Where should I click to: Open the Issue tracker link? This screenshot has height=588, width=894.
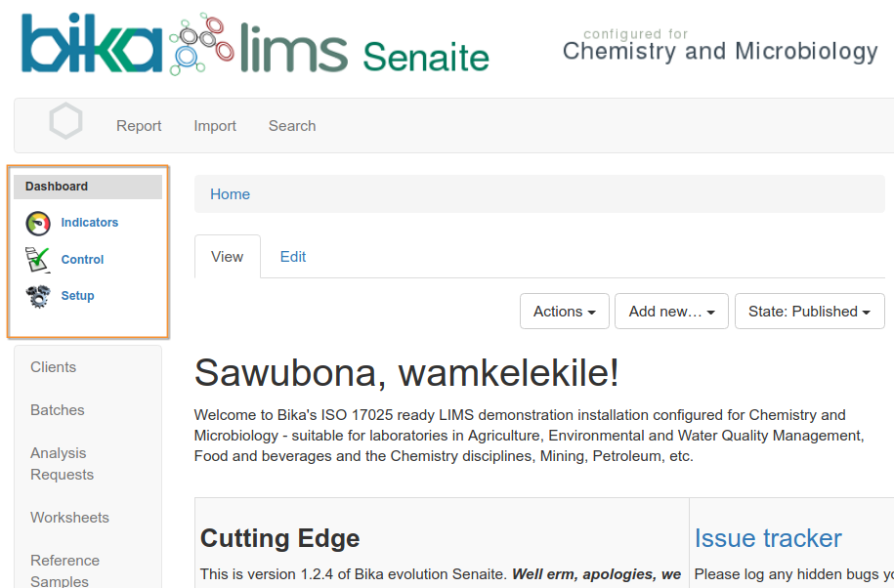(x=768, y=538)
